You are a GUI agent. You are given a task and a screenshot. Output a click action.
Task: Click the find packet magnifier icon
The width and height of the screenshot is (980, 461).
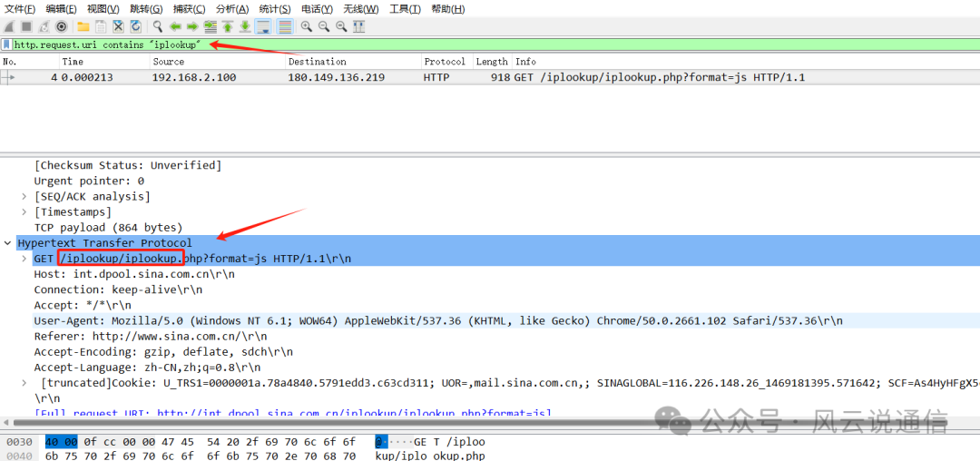coord(158,26)
